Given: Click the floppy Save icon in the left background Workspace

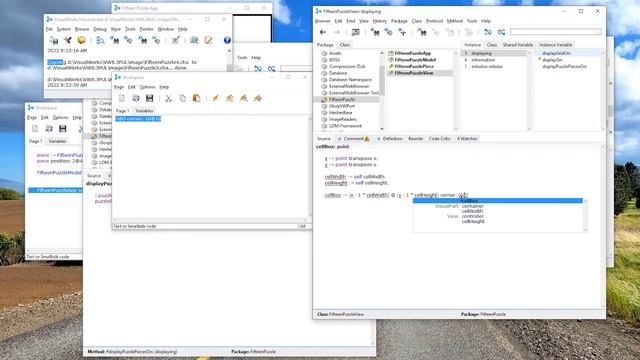Looking at the screenshot, I should [62, 129].
